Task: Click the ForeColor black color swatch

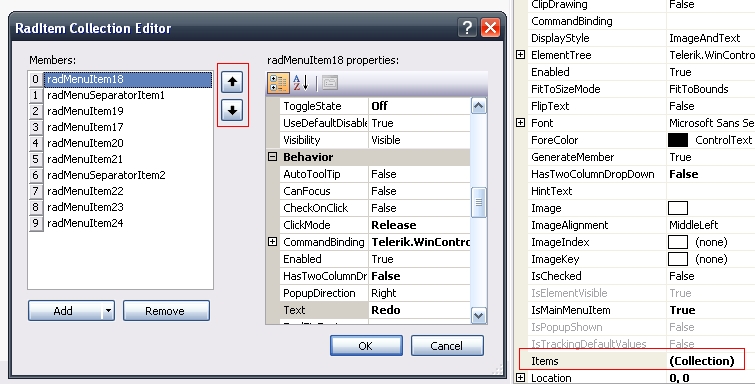Action: click(678, 140)
